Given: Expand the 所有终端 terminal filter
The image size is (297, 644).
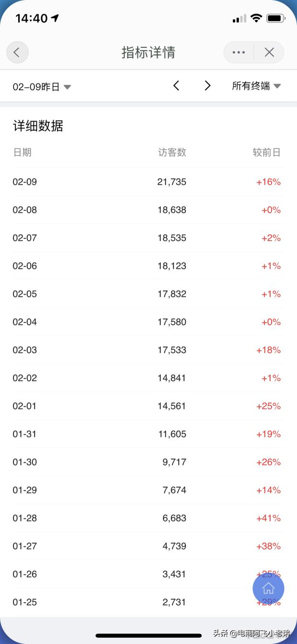Looking at the screenshot, I should pos(256,86).
